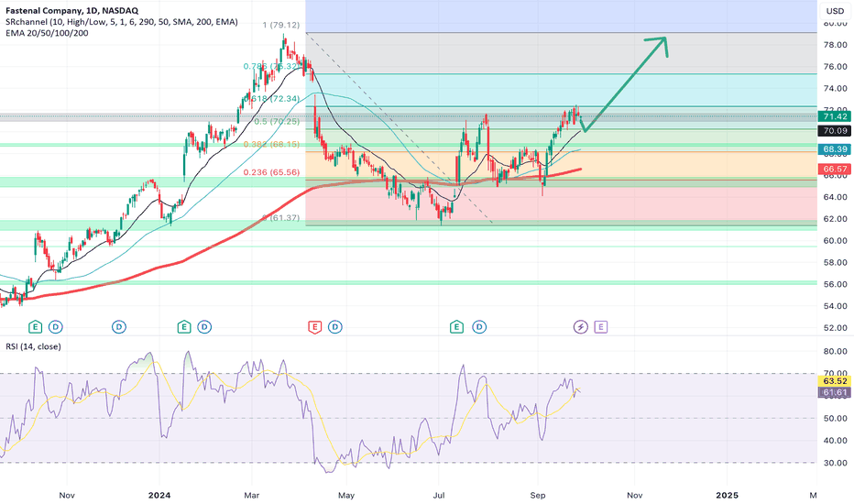Select the RSI (14, close) legend
Screen dimensions: 854x504
tap(33, 346)
